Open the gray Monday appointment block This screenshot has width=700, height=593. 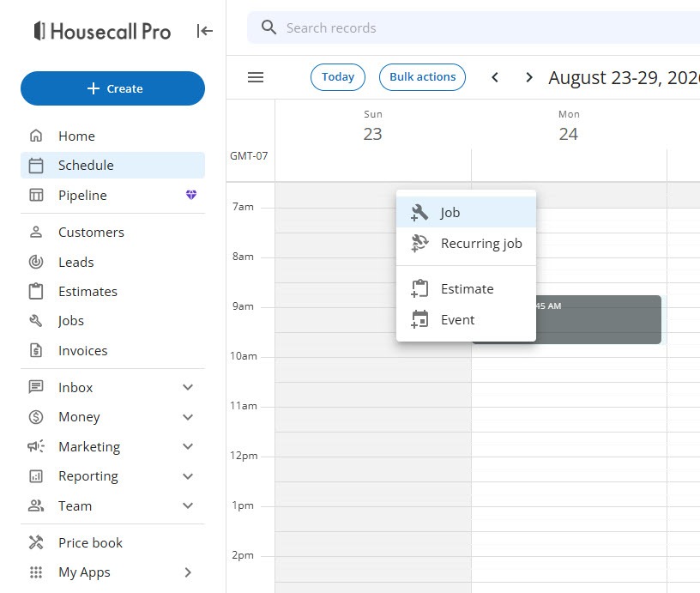tap(598, 319)
